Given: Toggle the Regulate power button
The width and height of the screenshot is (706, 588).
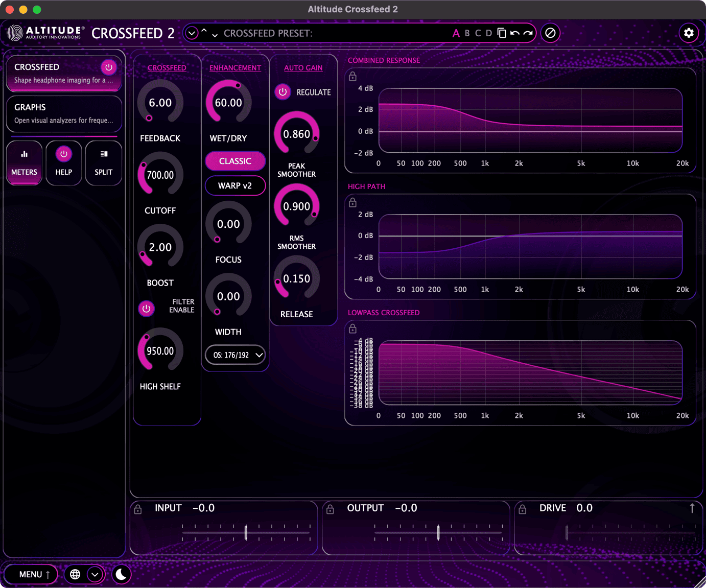Looking at the screenshot, I should [x=283, y=92].
